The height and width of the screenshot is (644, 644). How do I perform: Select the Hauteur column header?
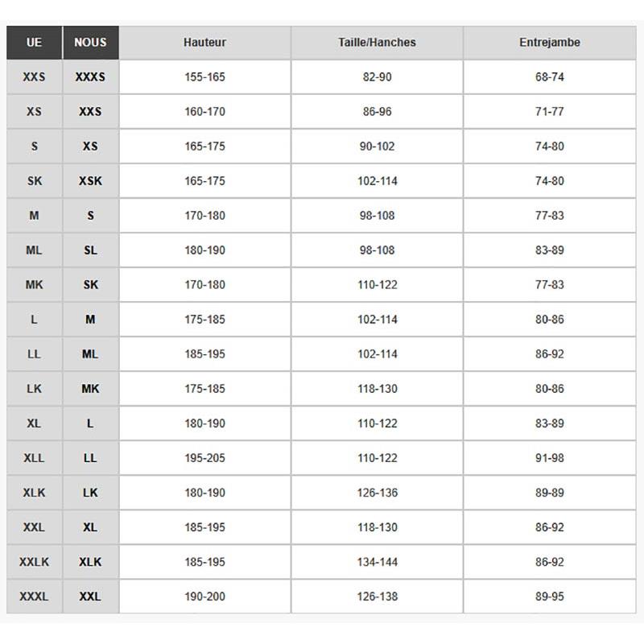(204, 43)
